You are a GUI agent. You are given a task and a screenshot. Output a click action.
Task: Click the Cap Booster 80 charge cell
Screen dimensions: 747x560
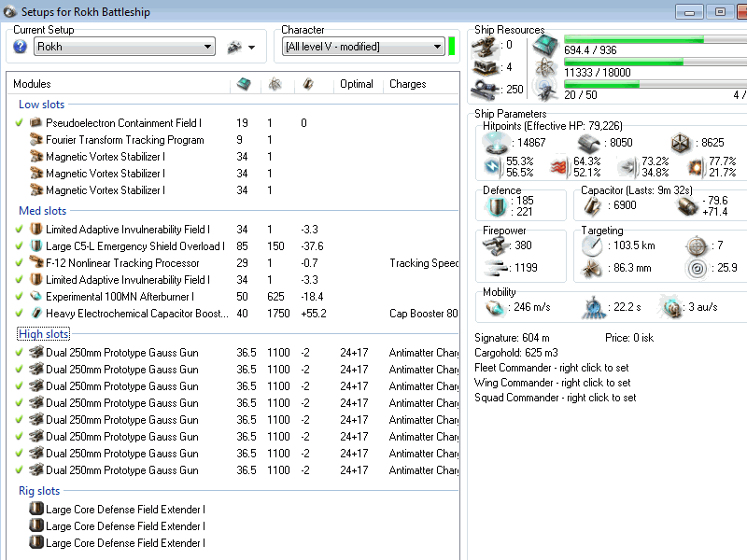pyautogui.click(x=424, y=314)
